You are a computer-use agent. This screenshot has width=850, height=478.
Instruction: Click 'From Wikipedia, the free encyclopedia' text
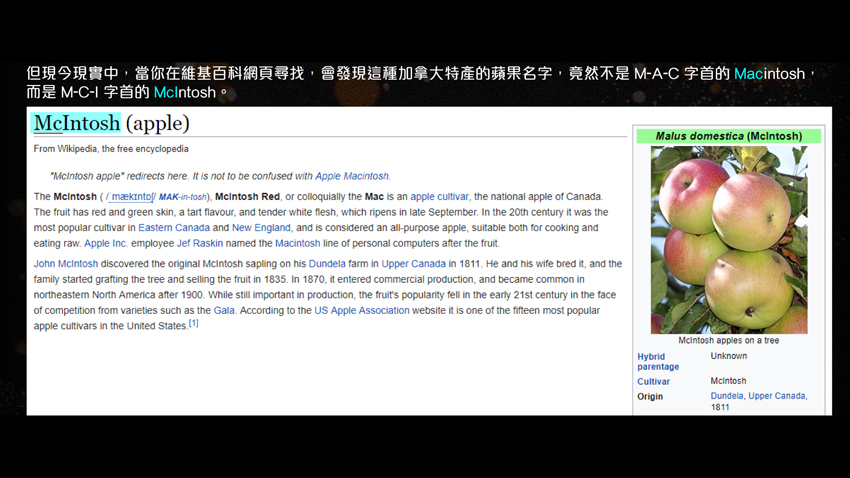[x=111, y=149]
